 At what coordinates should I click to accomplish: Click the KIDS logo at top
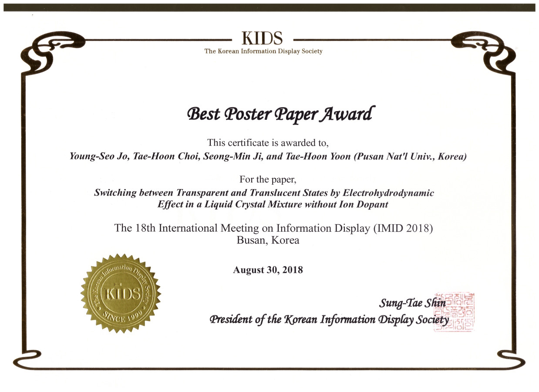pyautogui.click(x=262, y=38)
